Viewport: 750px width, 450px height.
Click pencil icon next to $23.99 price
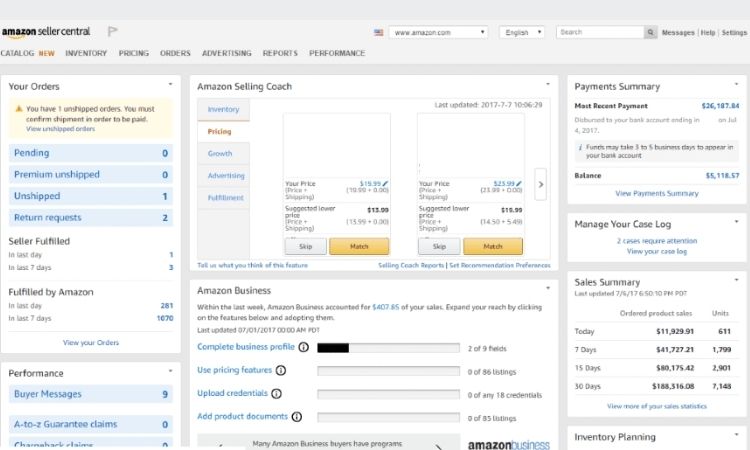pos(519,183)
